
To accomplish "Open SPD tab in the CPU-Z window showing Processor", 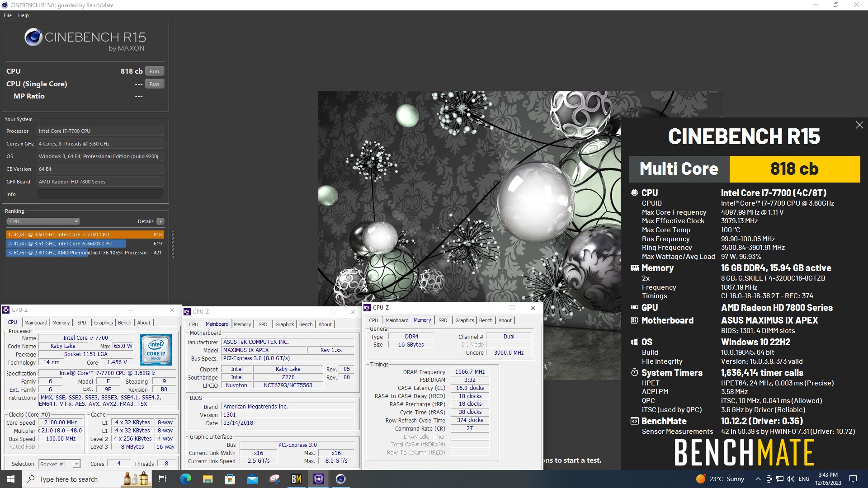I will click(82, 323).
